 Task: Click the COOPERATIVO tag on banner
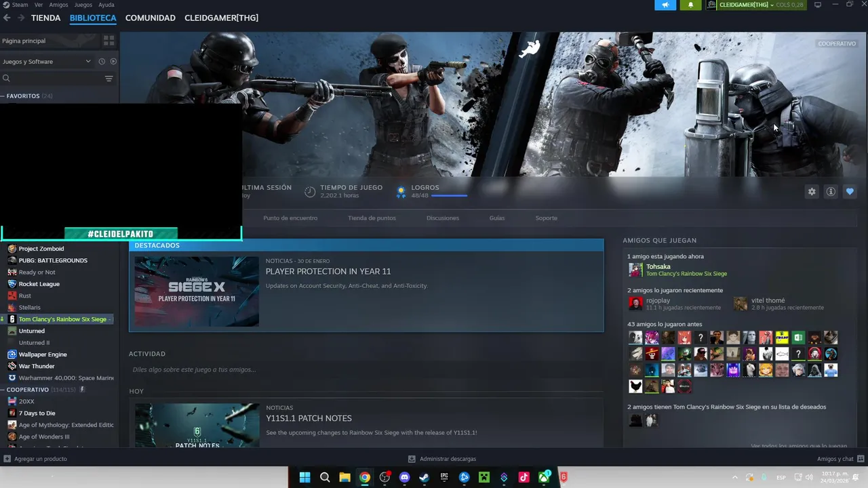(x=837, y=43)
